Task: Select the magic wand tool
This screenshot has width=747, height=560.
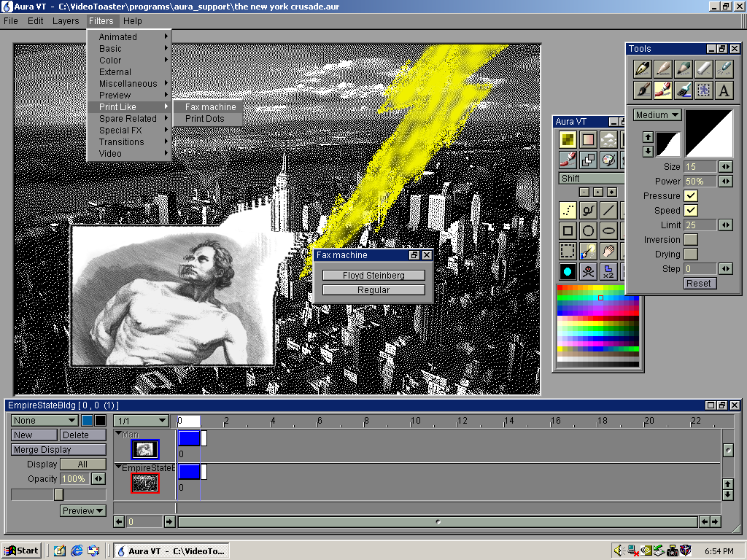Action: pos(589,251)
